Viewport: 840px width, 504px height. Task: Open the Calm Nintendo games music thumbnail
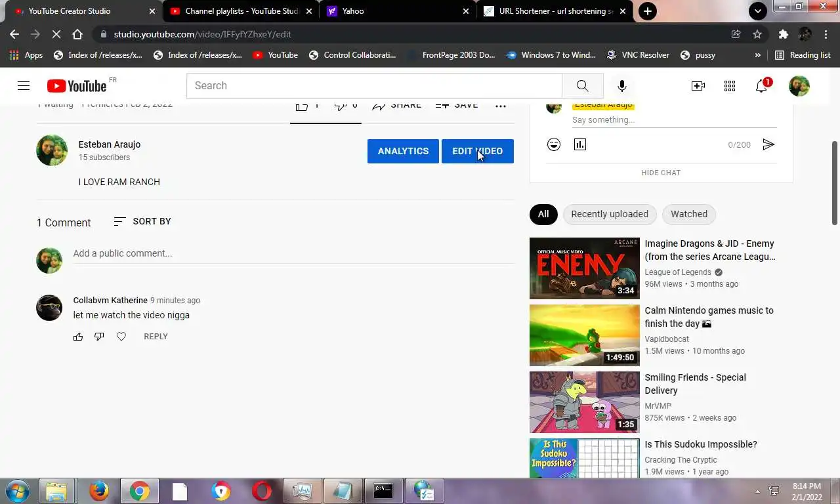(584, 335)
